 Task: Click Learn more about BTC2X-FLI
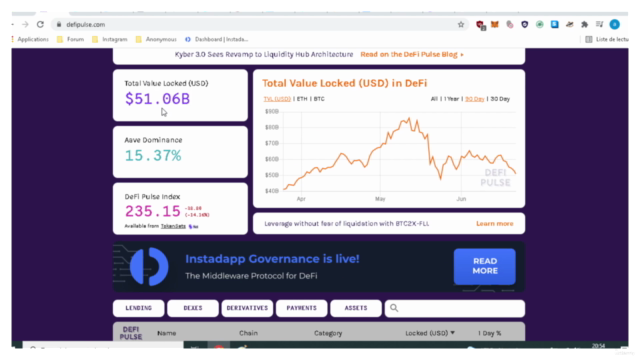coord(495,224)
